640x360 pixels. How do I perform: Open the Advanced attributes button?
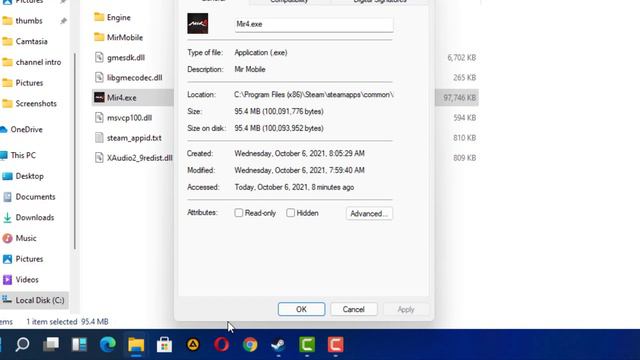click(369, 213)
